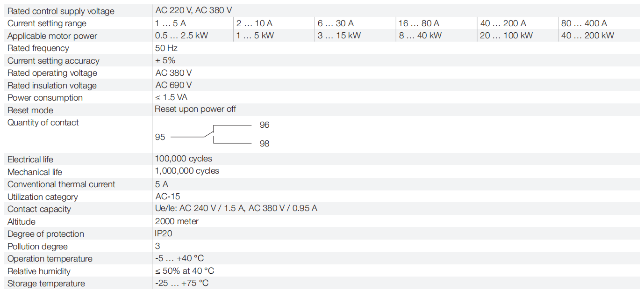Click the "2000 meter" altitude value
This screenshot has width=644, height=292.
tap(177, 221)
